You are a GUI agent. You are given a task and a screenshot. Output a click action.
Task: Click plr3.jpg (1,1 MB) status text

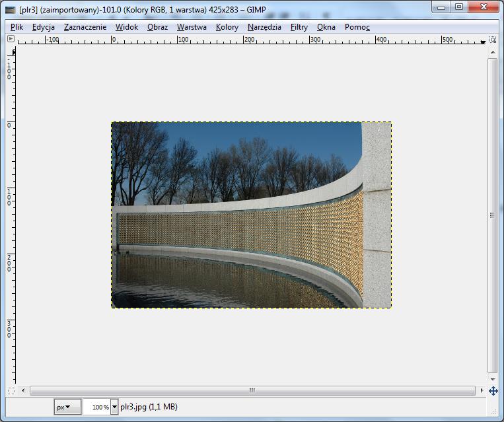(149, 407)
